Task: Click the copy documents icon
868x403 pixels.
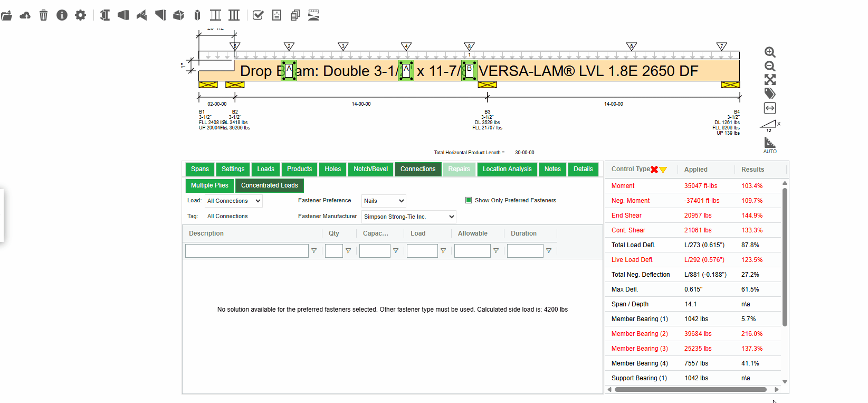Action: point(295,15)
